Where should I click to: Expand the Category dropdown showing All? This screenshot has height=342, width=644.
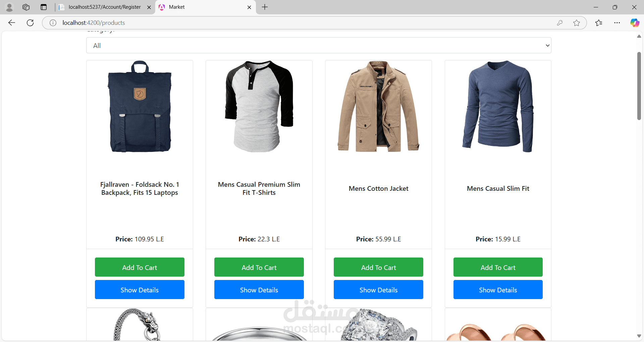coord(319,45)
